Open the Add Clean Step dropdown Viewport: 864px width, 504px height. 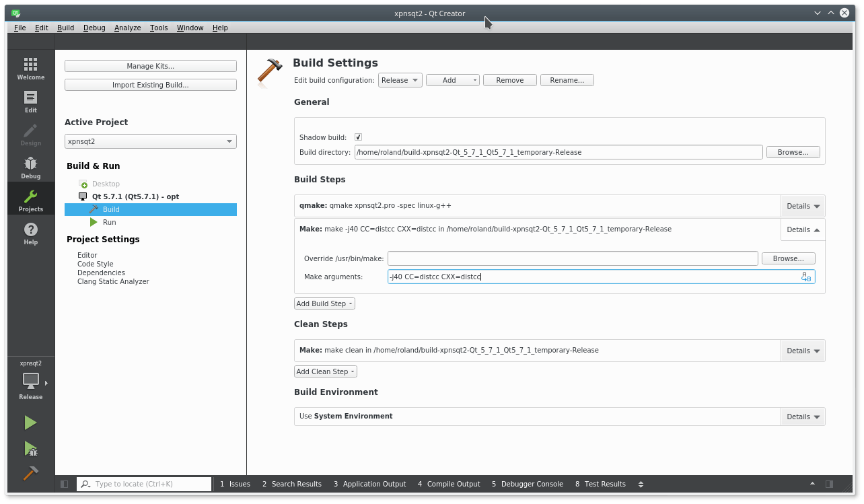point(326,371)
